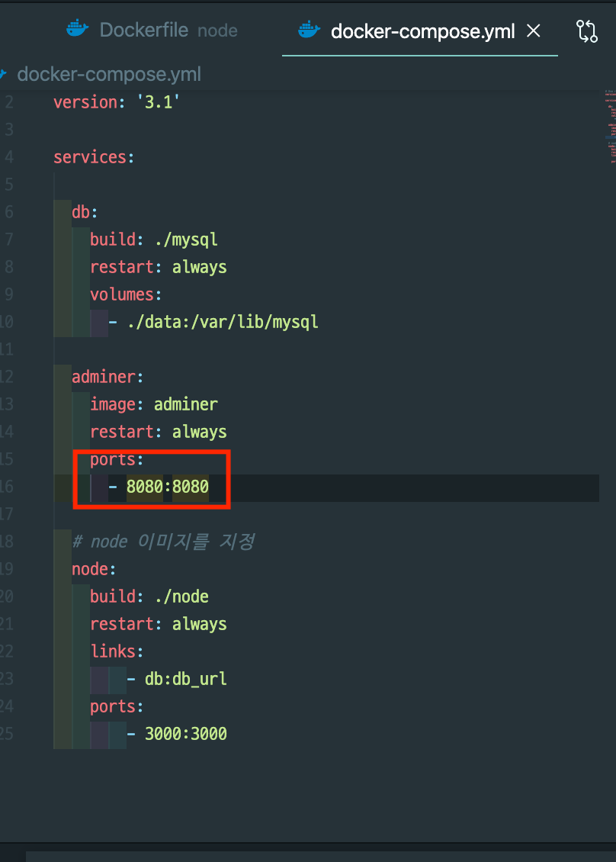Click the code minimap preview
Viewport: 616px width, 862px height.
[610, 127]
